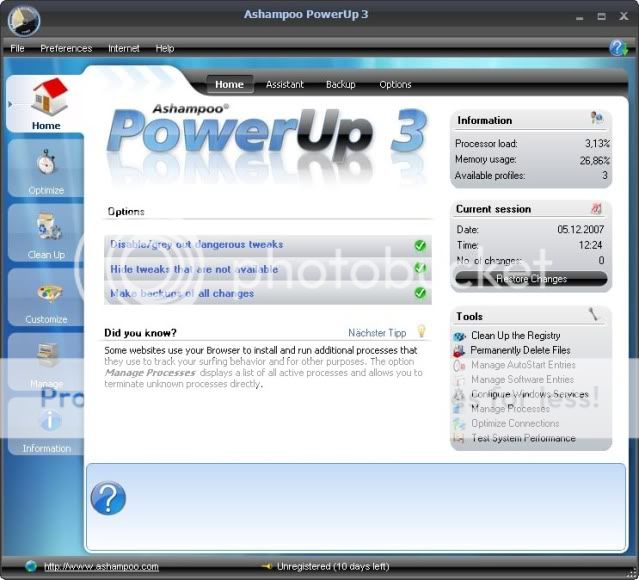Viewport: 639px width, 580px height.
Task: Open the www.ashampoo.com link
Action: [101, 567]
